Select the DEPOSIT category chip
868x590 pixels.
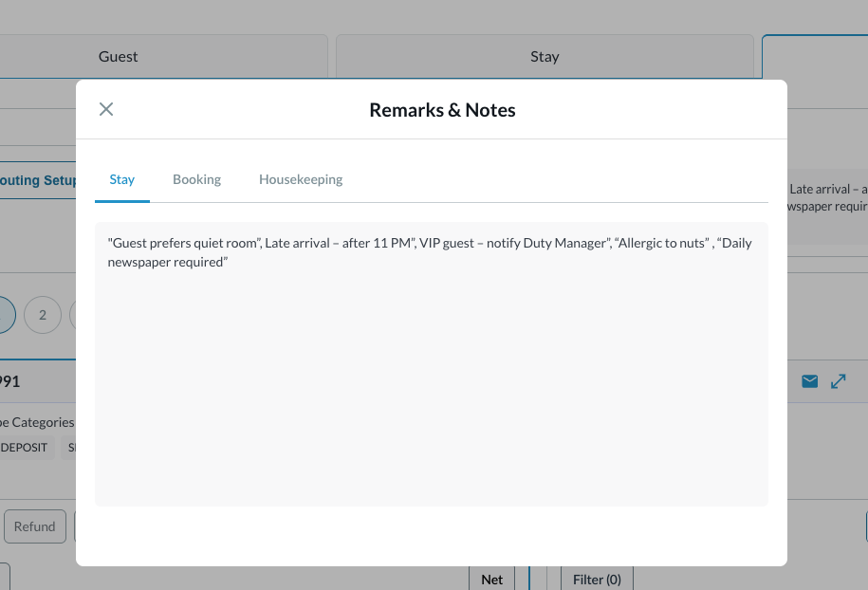26,447
